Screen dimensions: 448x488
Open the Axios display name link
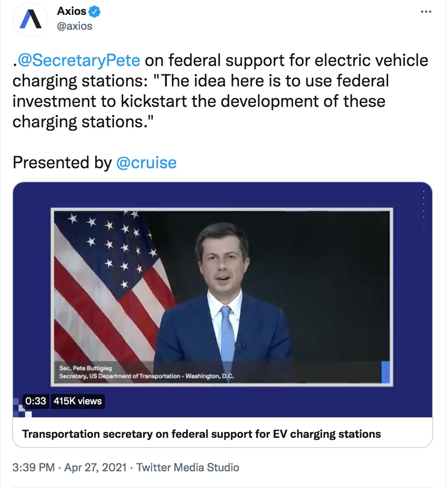tap(71, 11)
